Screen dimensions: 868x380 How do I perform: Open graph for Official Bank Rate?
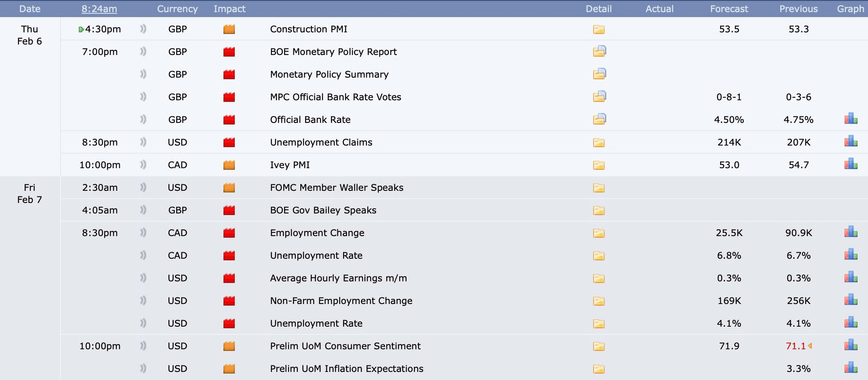851,119
